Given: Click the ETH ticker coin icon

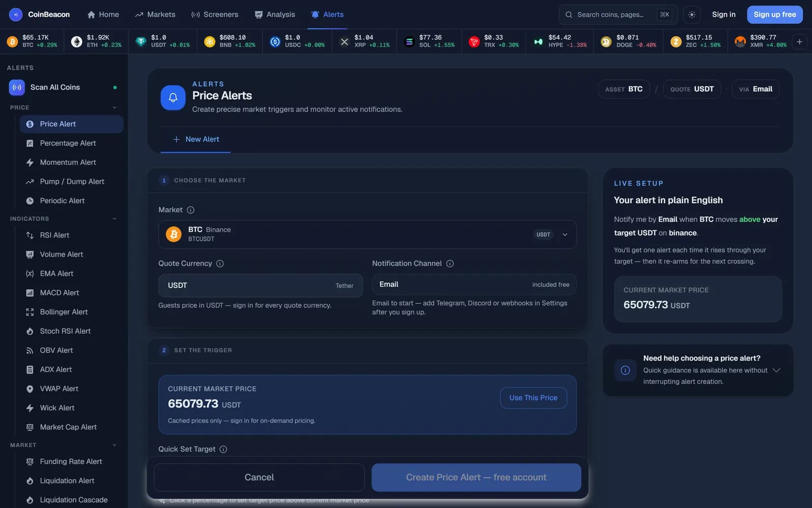Looking at the screenshot, I should (x=77, y=42).
